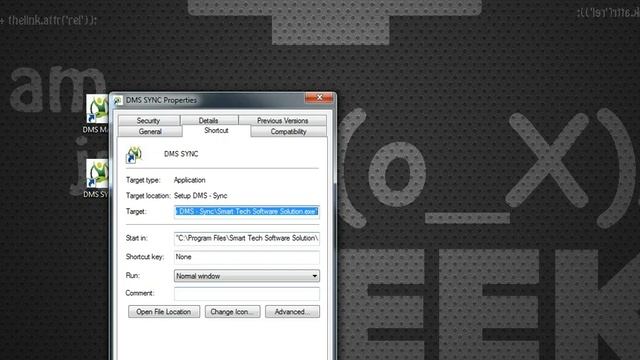Viewport: 640px width, 360px height.
Task: Click the Shortcut key field
Action: [x=247, y=257]
